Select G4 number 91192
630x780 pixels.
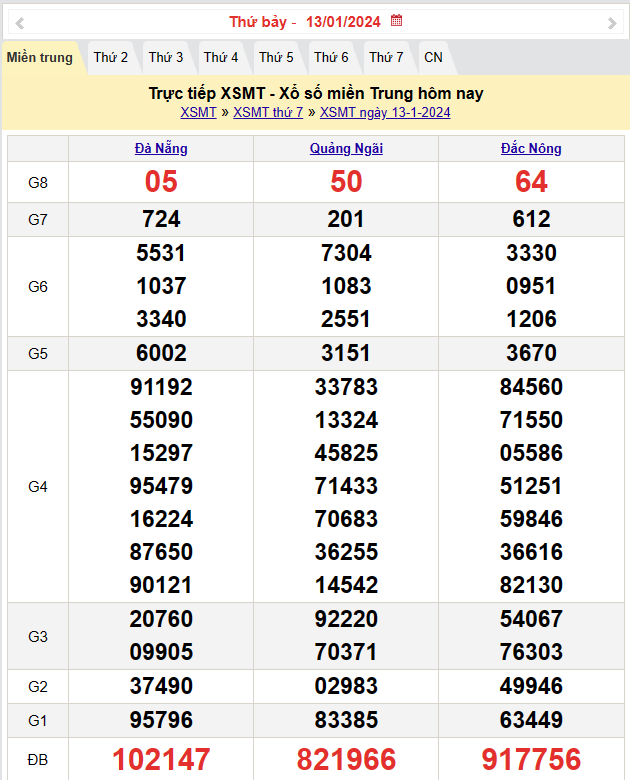[x=161, y=387]
